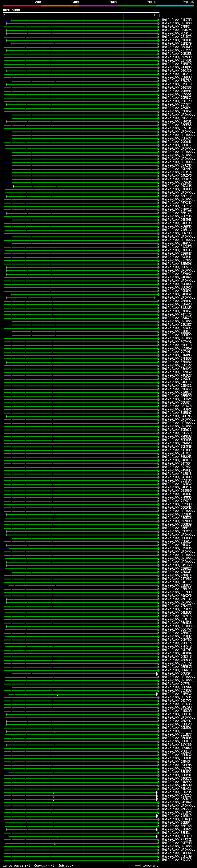
Task: Select the UniRef100_B7PCD1 label
Action: (177, 121)
